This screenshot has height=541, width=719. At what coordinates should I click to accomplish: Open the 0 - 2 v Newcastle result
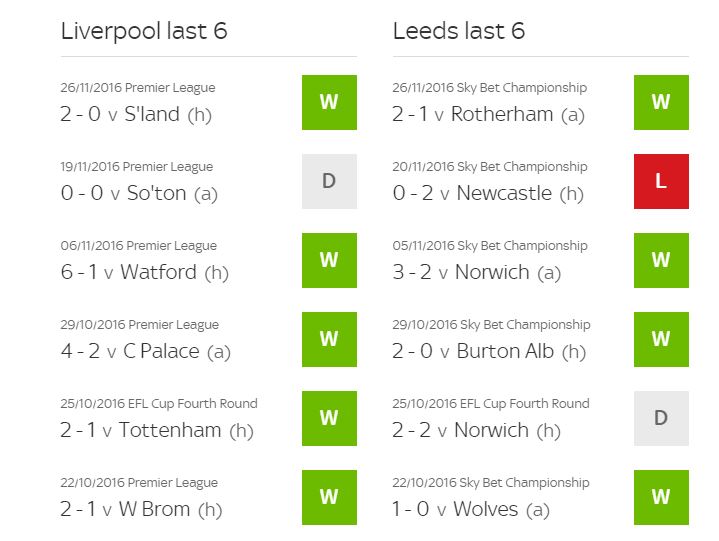coord(487,193)
